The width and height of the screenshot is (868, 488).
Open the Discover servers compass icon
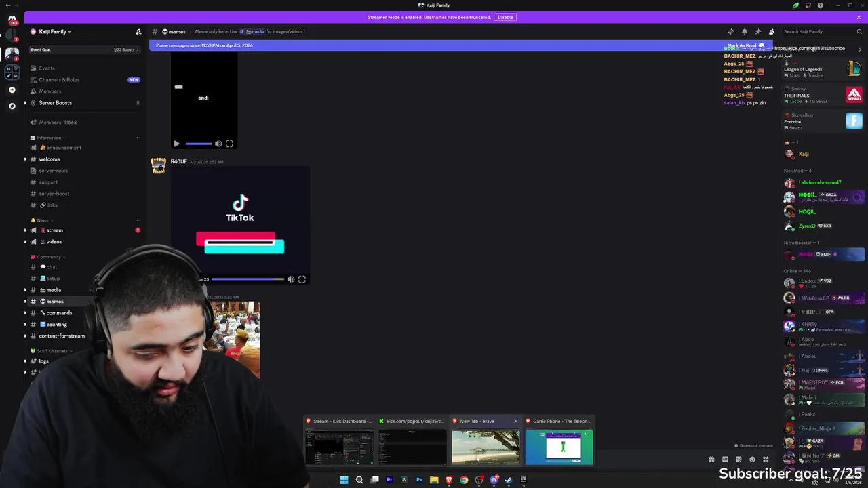coord(12,106)
